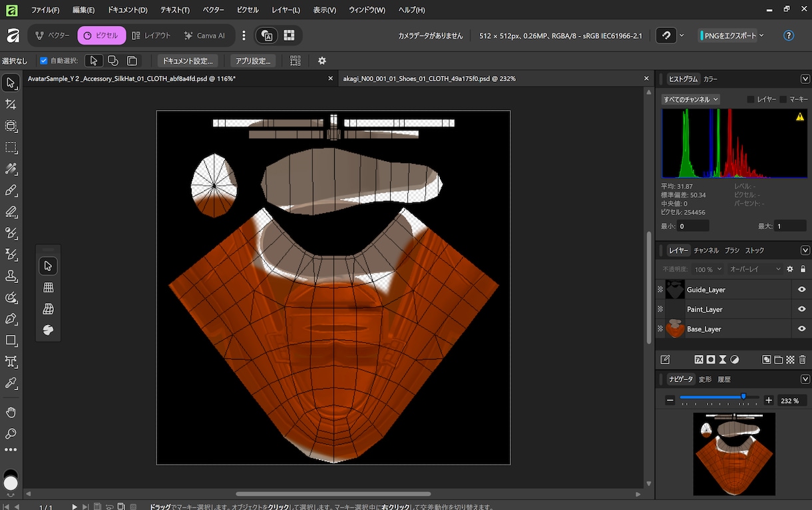
Task: Click the ドキュメント設定... button
Action: tap(188, 61)
